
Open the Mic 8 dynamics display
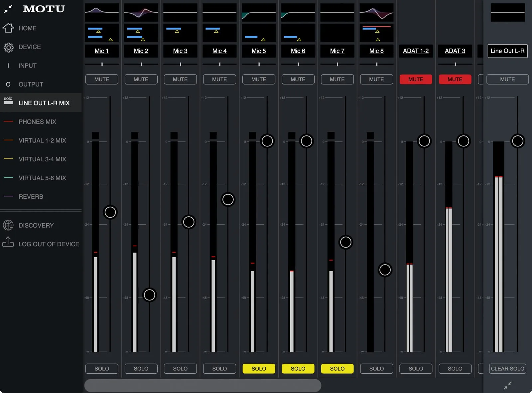tap(376, 33)
